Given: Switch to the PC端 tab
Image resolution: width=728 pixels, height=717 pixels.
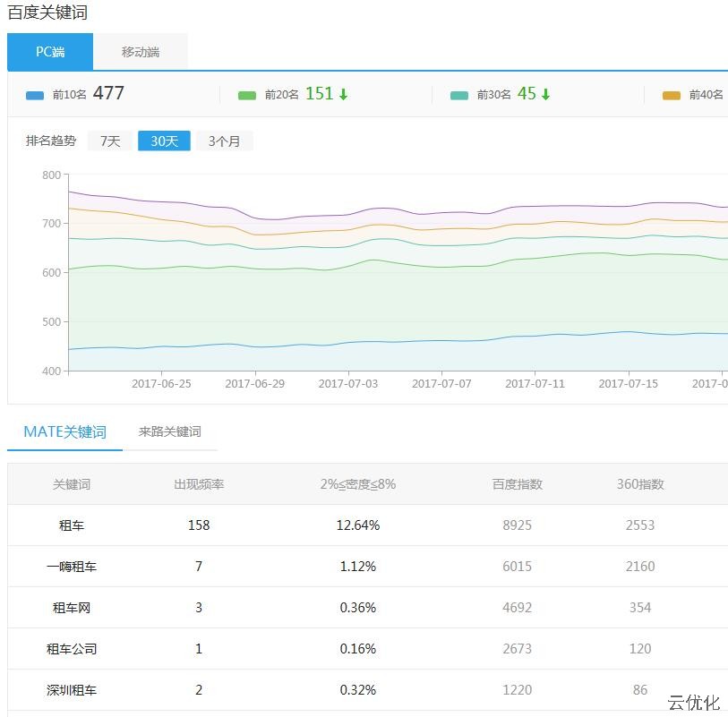Looking at the screenshot, I should pos(50,52).
